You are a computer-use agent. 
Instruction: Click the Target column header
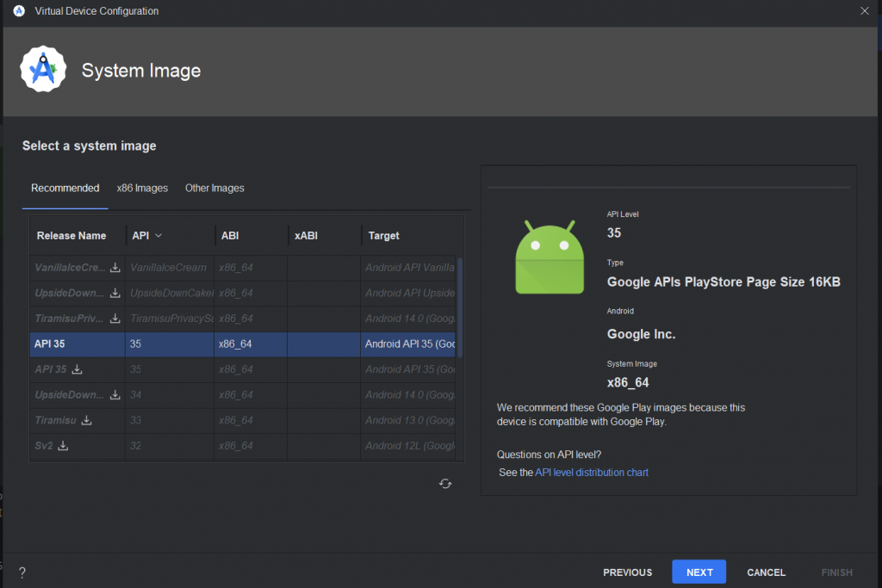(384, 236)
